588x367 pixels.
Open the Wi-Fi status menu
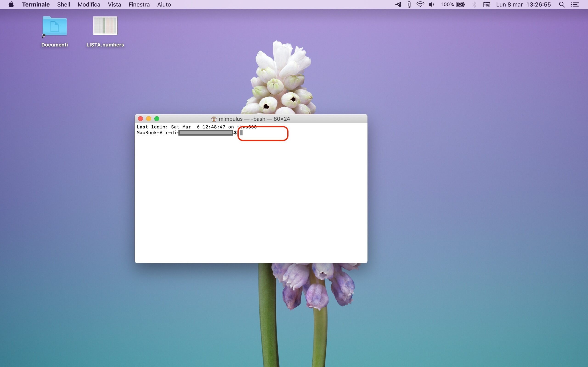coord(420,4)
